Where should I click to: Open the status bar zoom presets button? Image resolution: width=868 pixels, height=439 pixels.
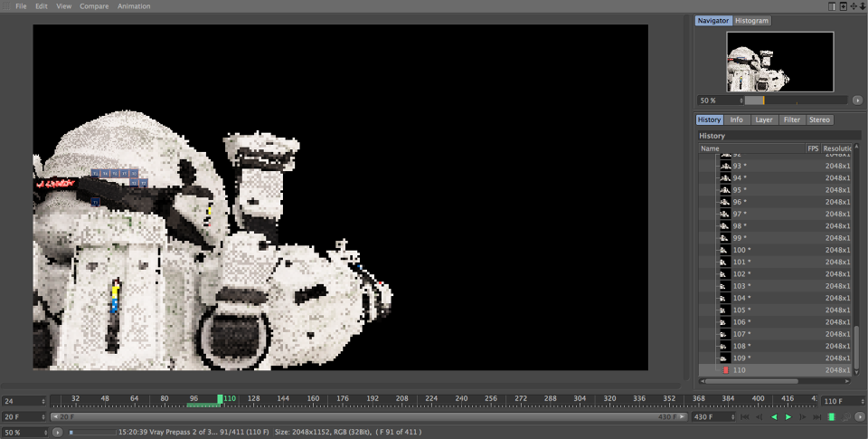coord(58,432)
